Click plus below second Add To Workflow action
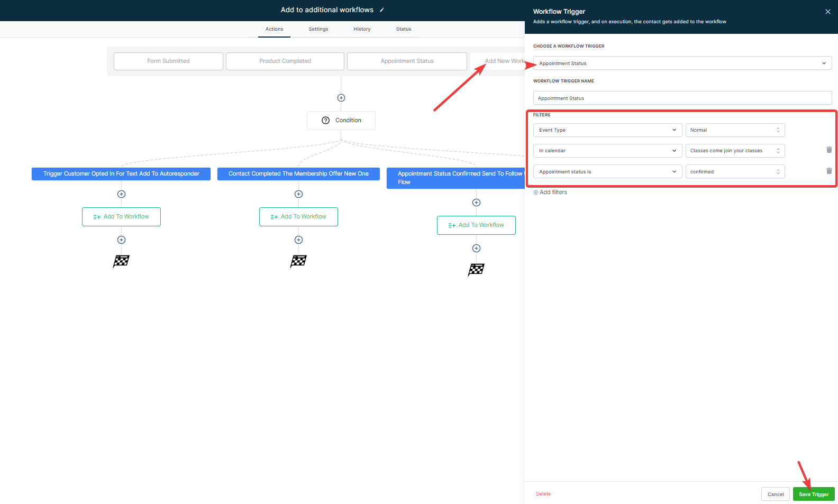This screenshot has width=838, height=504. pos(298,240)
